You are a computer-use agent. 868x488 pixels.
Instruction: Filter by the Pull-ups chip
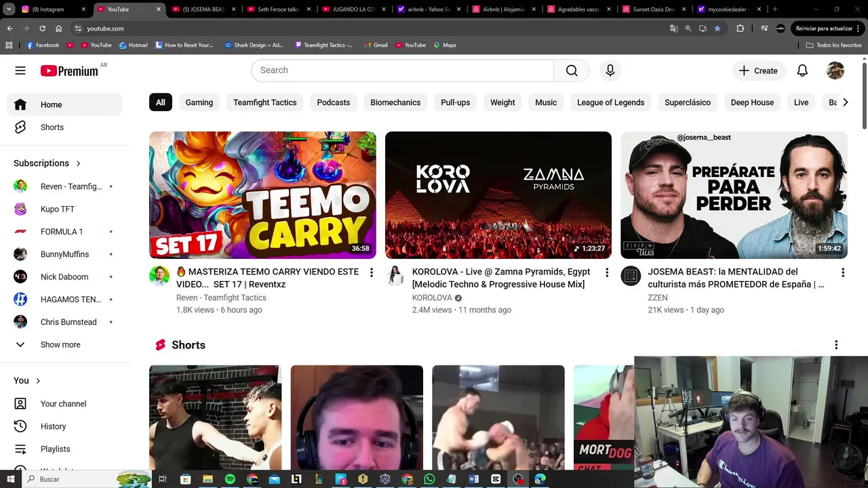coord(455,102)
